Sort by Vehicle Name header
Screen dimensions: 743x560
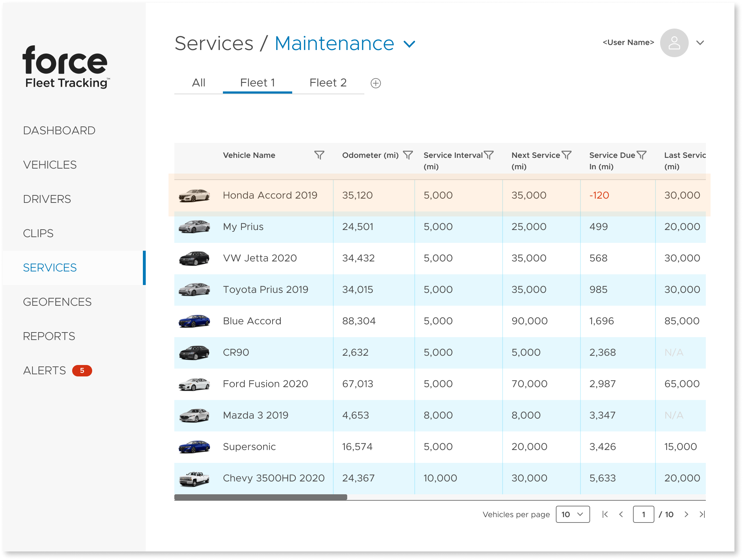(x=249, y=155)
